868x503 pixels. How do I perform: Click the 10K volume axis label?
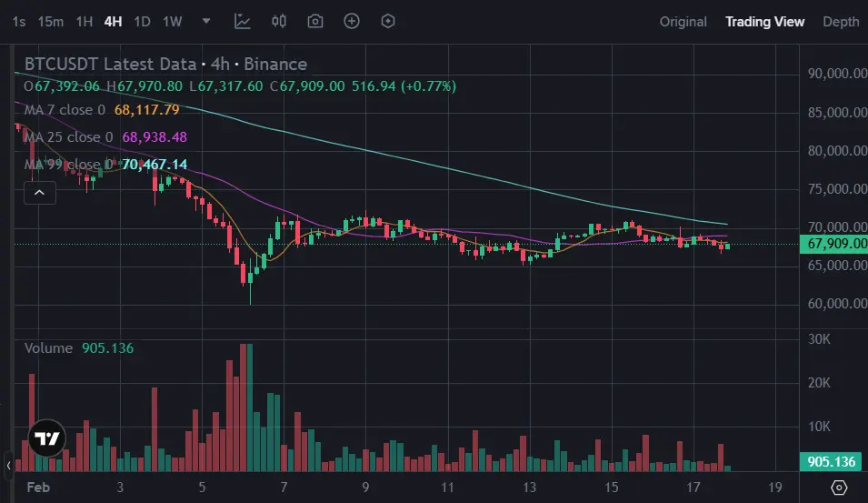pos(819,427)
